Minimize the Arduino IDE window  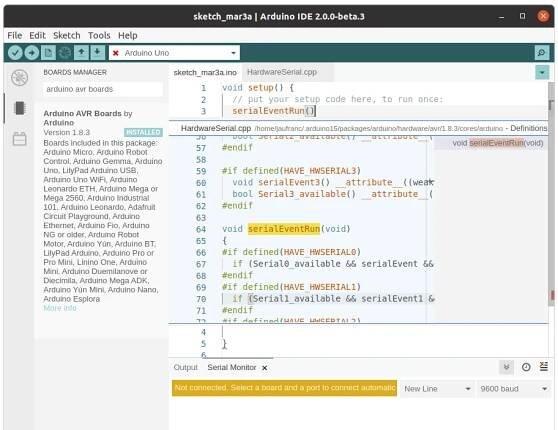pyautogui.click(x=502, y=16)
